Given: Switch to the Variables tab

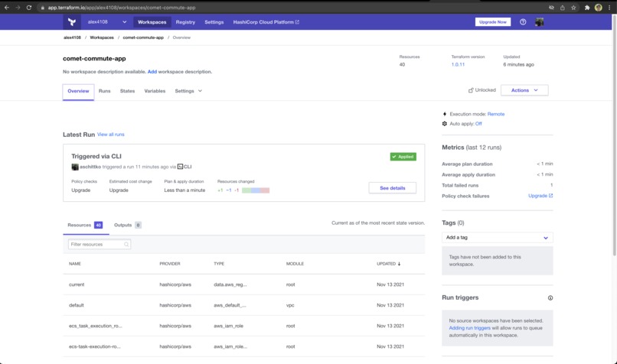Looking at the screenshot, I should [155, 91].
